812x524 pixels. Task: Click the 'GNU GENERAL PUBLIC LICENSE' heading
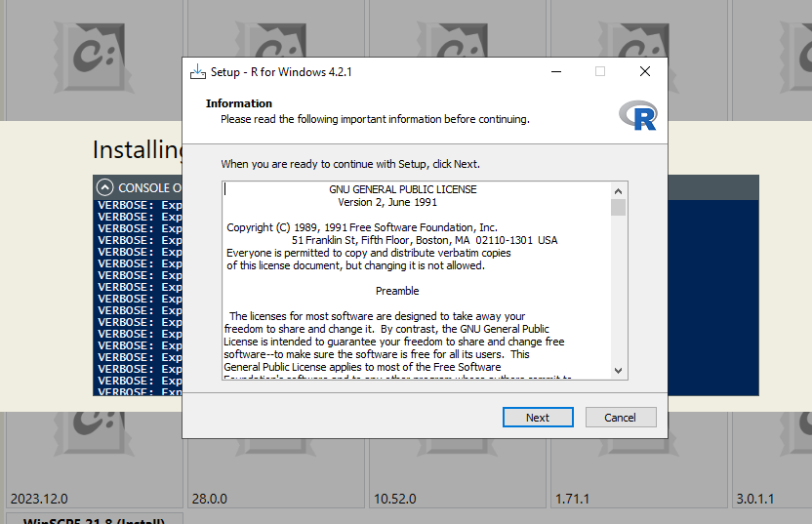402,189
